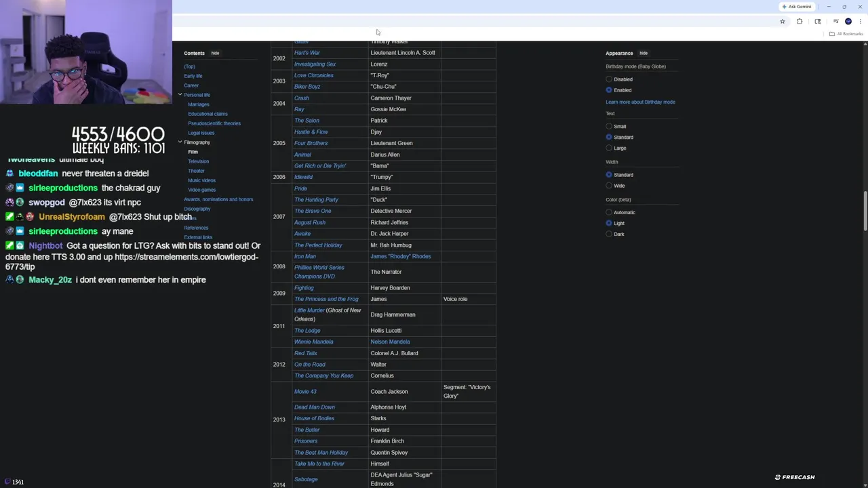Open the Google Lens search icon
Image resolution: width=868 pixels, height=488 pixels.
(x=817, y=22)
